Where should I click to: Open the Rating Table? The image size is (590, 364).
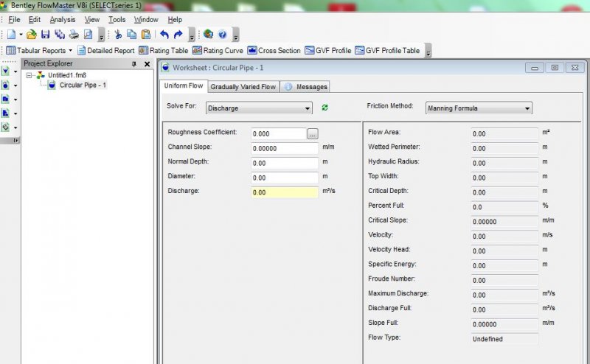163,50
